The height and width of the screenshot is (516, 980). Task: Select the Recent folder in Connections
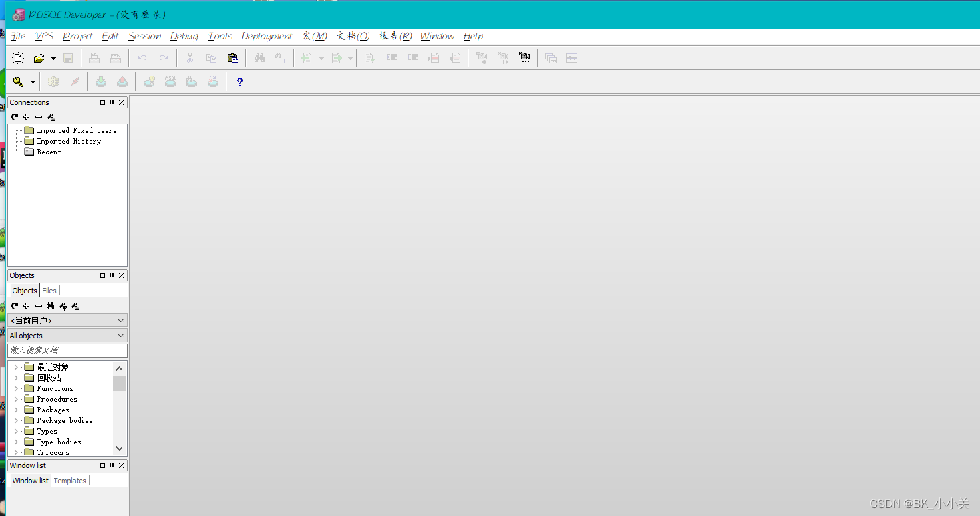coord(48,152)
